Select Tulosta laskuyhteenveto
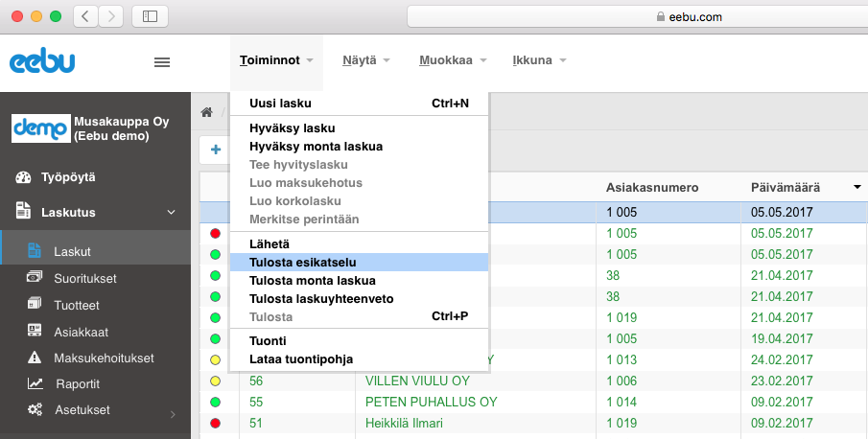868x439 pixels. pyautogui.click(x=360, y=298)
